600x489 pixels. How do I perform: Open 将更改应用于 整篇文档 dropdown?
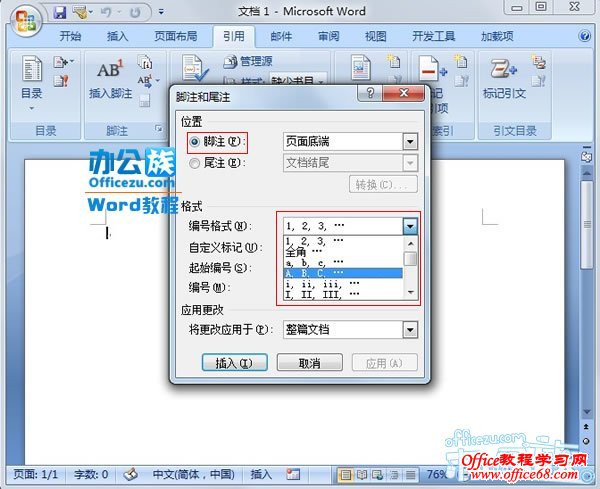pos(410,329)
